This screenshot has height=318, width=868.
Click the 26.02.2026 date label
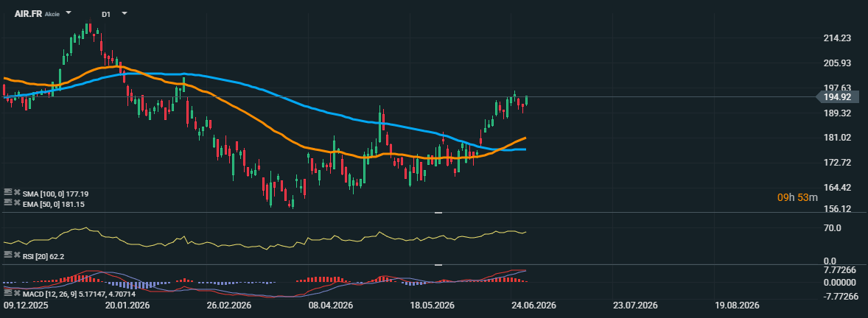pyautogui.click(x=230, y=305)
